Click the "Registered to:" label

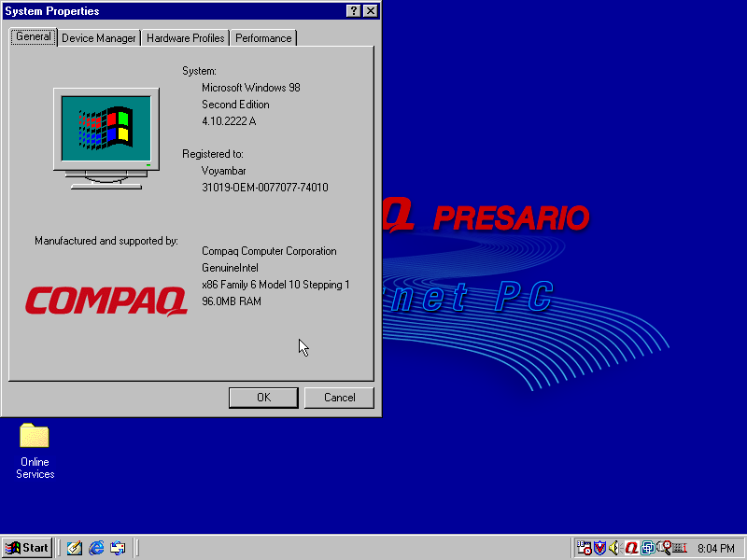pyautogui.click(x=213, y=154)
